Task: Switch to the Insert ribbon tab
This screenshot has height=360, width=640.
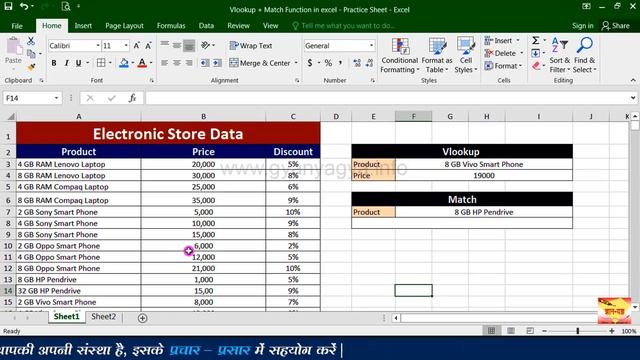Action: [83, 26]
